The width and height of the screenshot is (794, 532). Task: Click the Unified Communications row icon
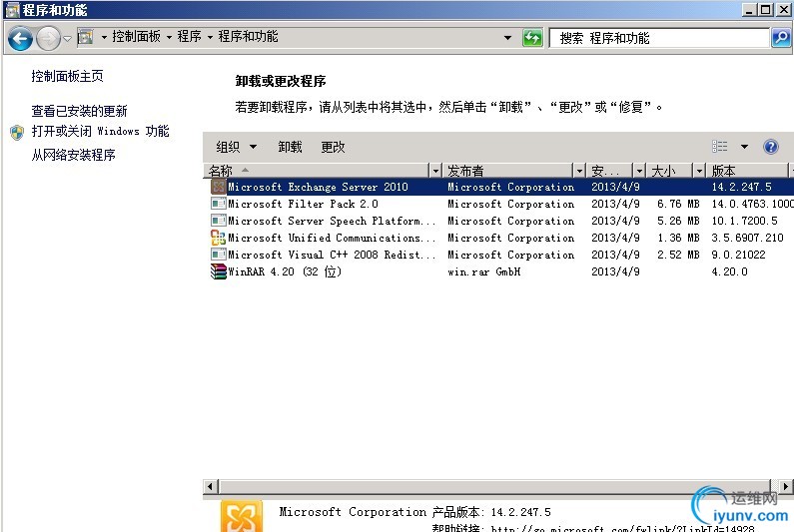click(x=219, y=238)
